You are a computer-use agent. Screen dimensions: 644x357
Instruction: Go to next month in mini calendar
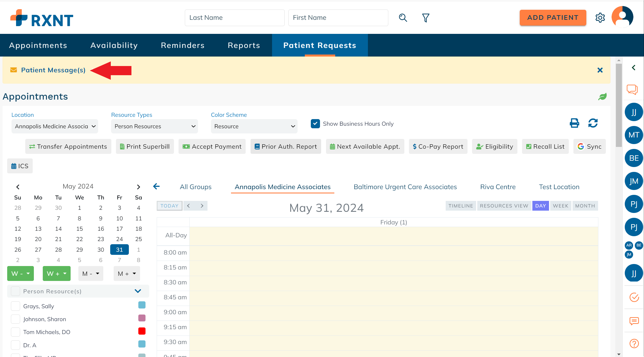click(x=139, y=187)
